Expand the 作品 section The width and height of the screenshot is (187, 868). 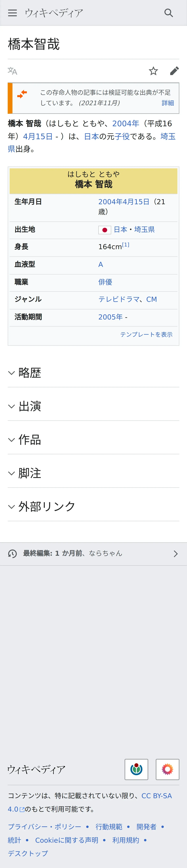tap(30, 439)
